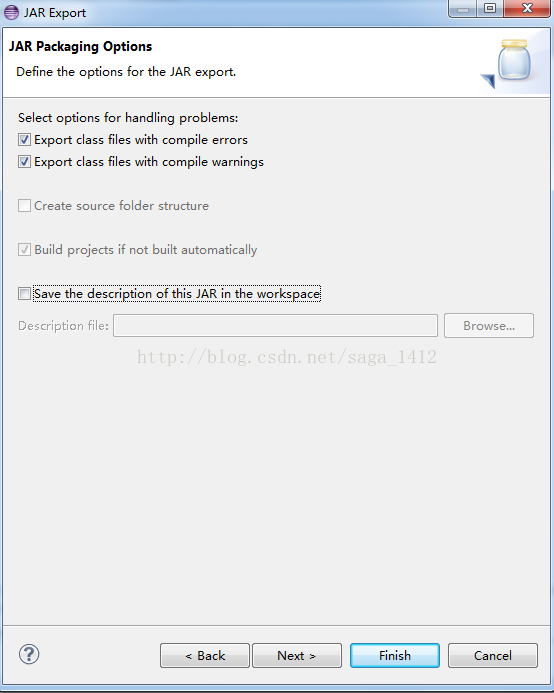This screenshot has width=554, height=693.
Task: Enable Save the description of this JAR
Action: click(x=24, y=293)
